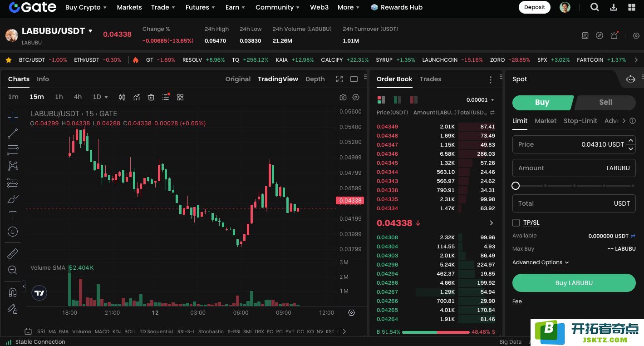Toggle the magnet snap mode

click(13, 292)
